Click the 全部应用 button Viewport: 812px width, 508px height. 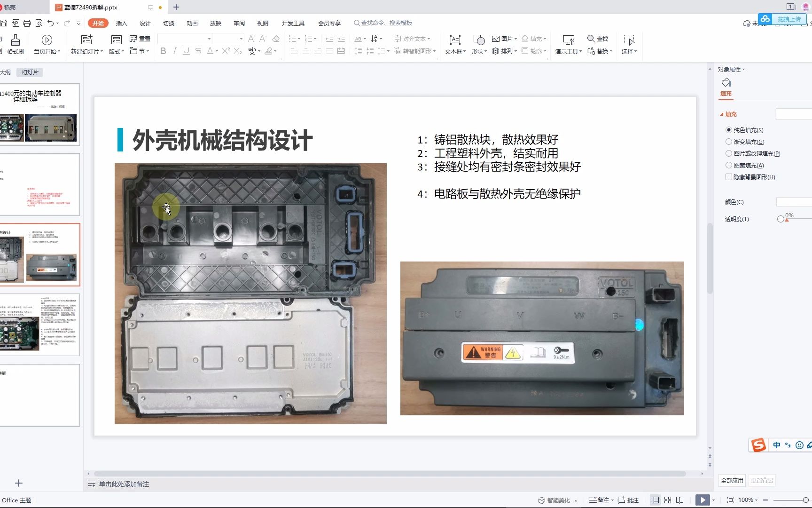pyautogui.click(x=731, y=480)
